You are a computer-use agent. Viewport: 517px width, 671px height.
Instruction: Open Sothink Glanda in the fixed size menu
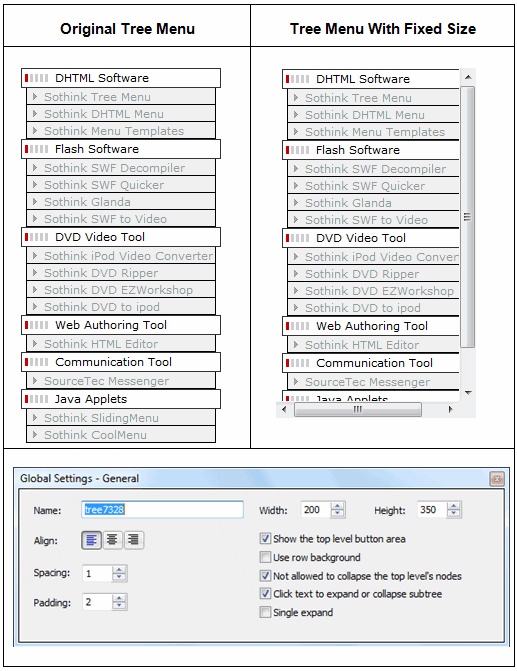click(x=373, y=203)
